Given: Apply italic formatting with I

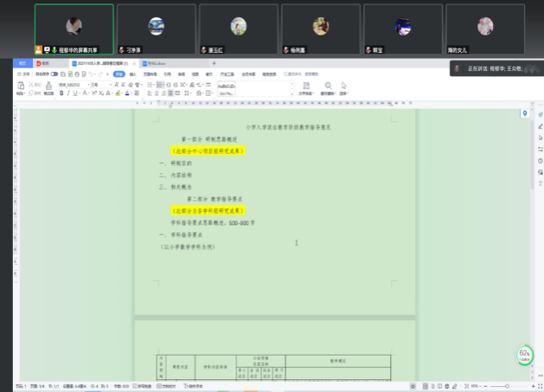Looking at the screenshot, I should (x=68, y=93).
